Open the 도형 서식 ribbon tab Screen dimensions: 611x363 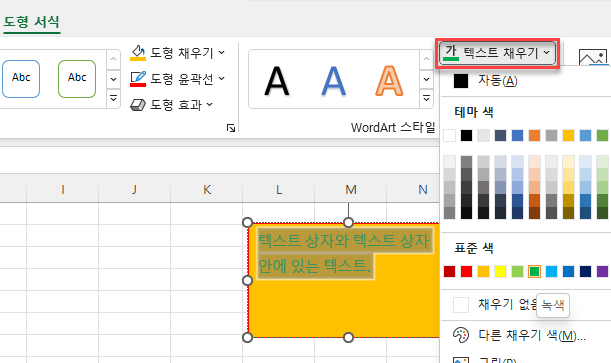(31, 22)
